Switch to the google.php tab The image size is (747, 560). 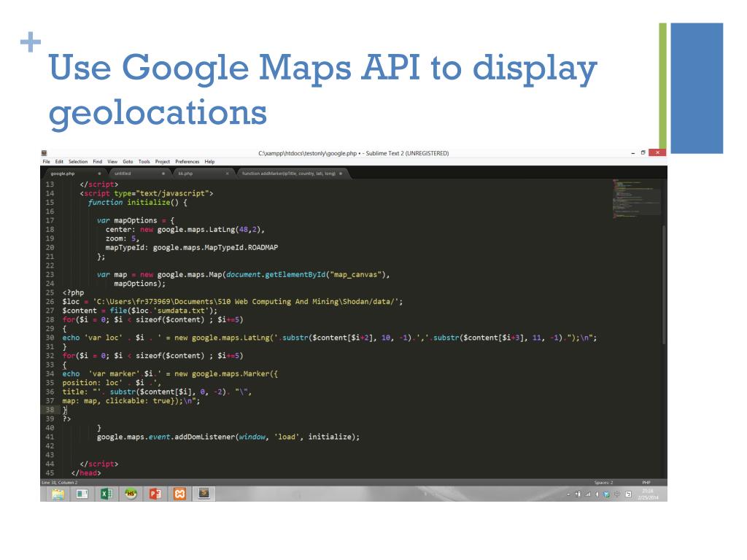click(x=74, y=174)
